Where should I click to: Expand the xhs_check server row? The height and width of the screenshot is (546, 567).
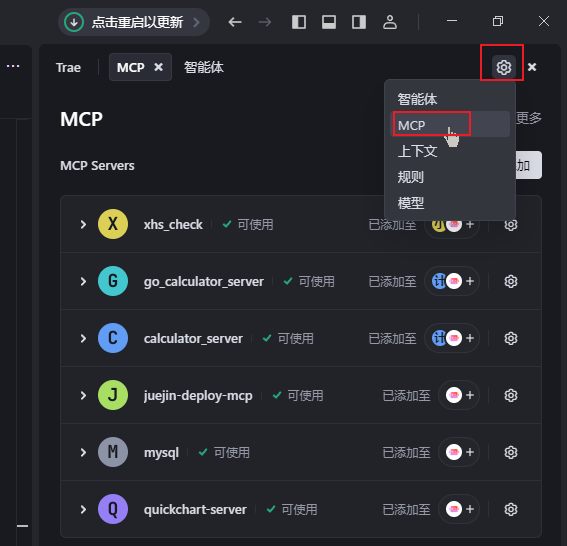coord(83,224)
